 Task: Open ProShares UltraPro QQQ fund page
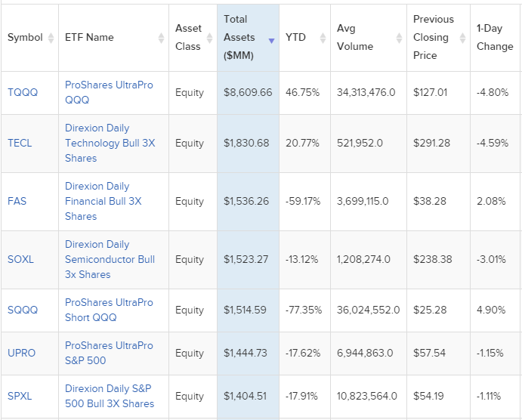(109, 92)
